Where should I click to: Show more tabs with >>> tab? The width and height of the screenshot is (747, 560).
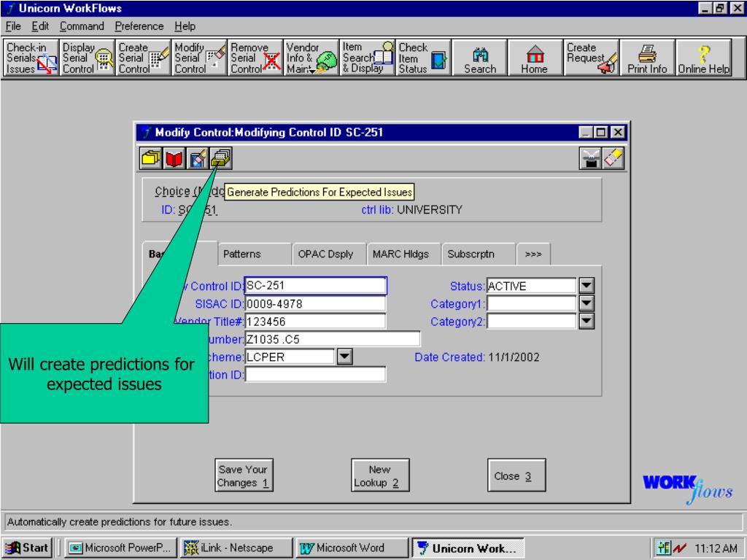(533, 254)
